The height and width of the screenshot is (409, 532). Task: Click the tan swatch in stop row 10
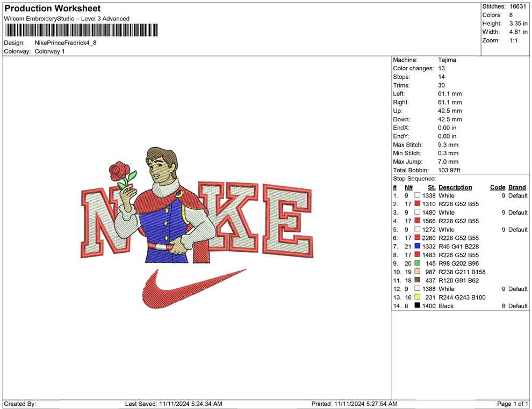(418, 272)
